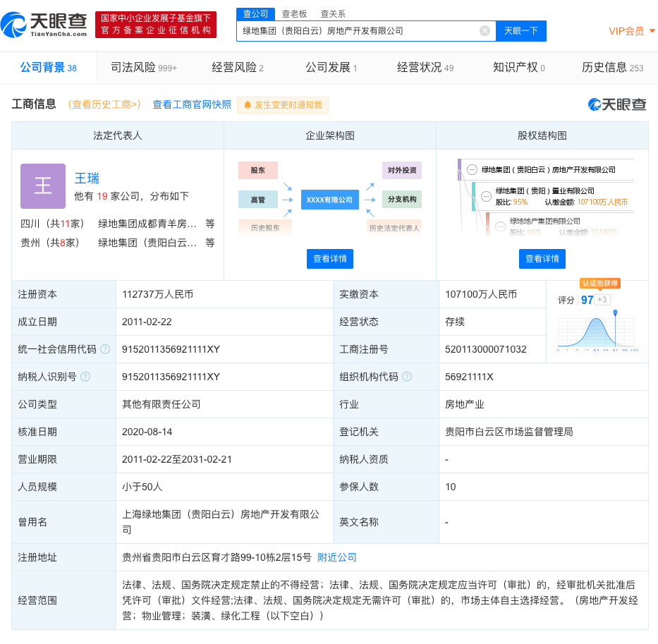Click registration number 520113000071032
The width and height of the screenshot is (658, 644).
pyautogui.click(x=485, y=349)
